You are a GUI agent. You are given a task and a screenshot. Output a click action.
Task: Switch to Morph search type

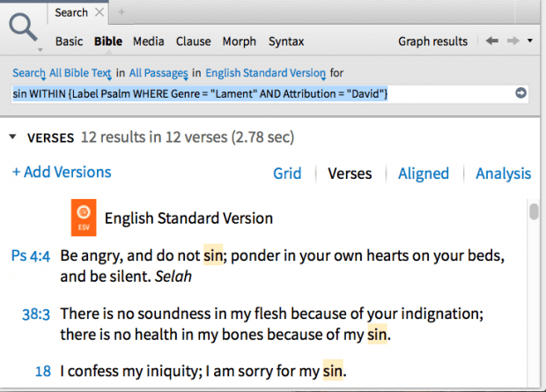tap(240, 41)
